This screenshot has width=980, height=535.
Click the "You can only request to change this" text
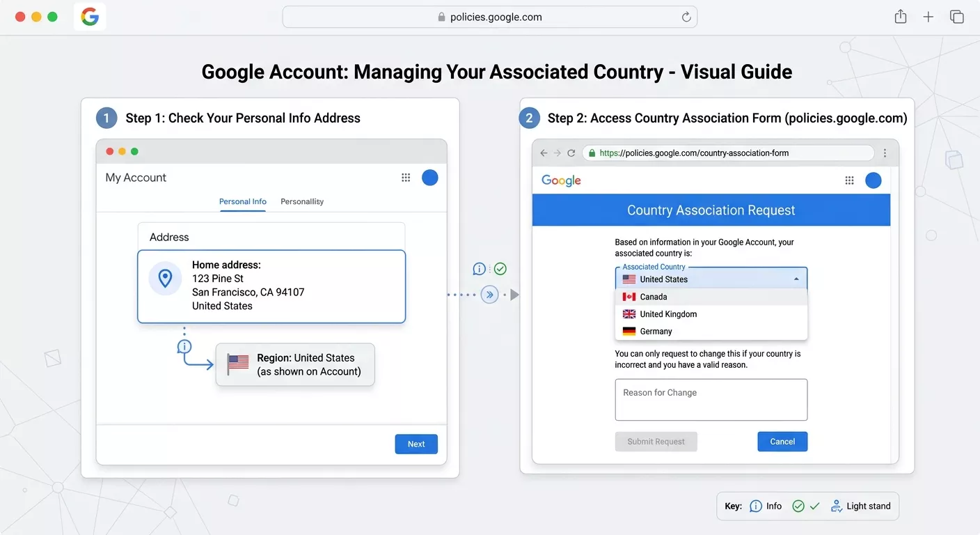point(708,359)
